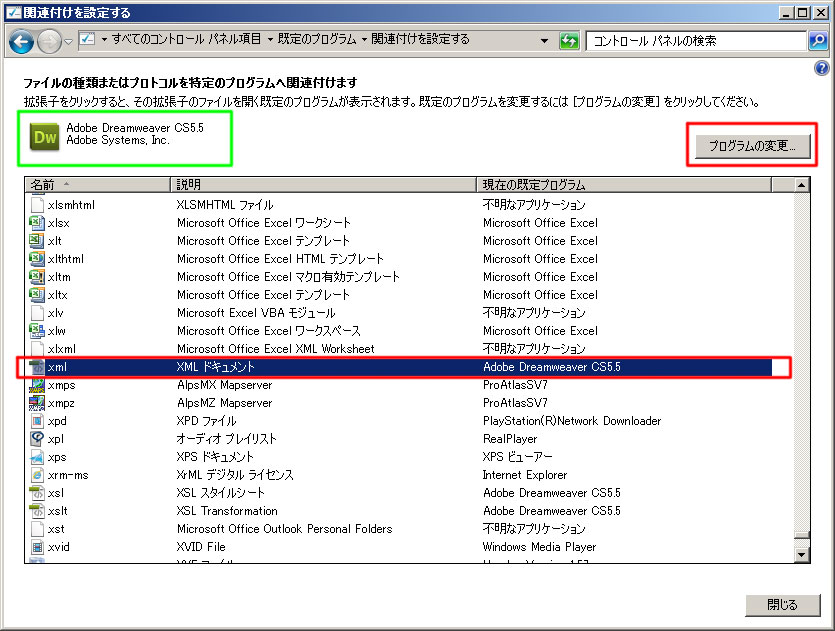The height and width of the screenshot is (631, 835).
Task: Open the recent pages dropdown arrow
Action: (x=69, y=42)
